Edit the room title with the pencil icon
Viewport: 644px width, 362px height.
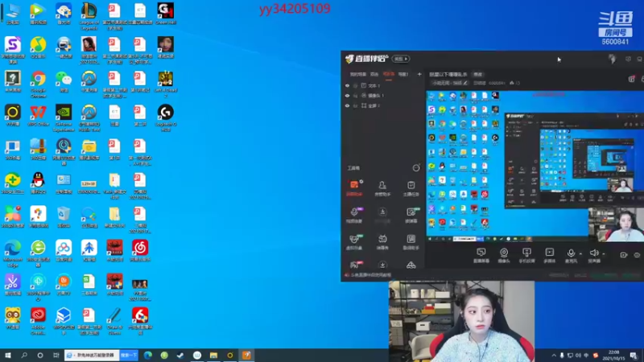(465, 83)
